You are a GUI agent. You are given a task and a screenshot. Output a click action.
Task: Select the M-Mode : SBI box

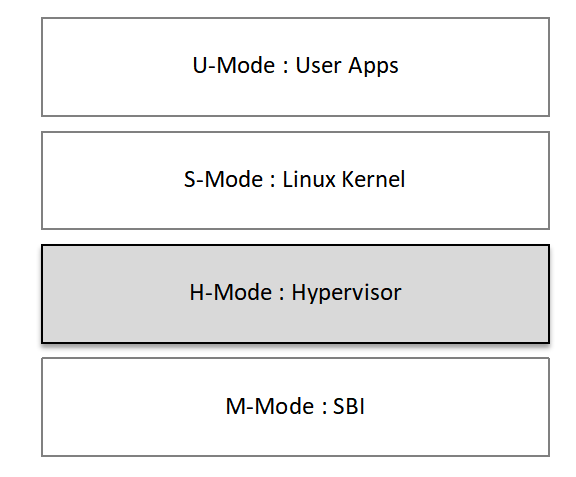point(295,407)
